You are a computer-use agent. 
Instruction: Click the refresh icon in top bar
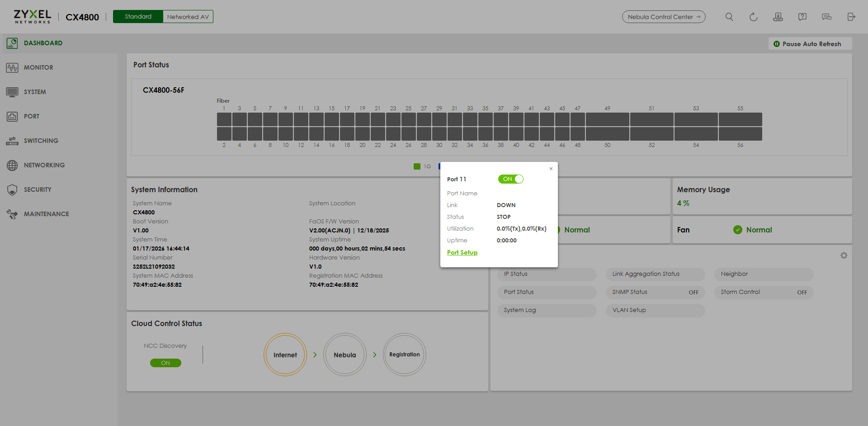[x=753, y=17]
